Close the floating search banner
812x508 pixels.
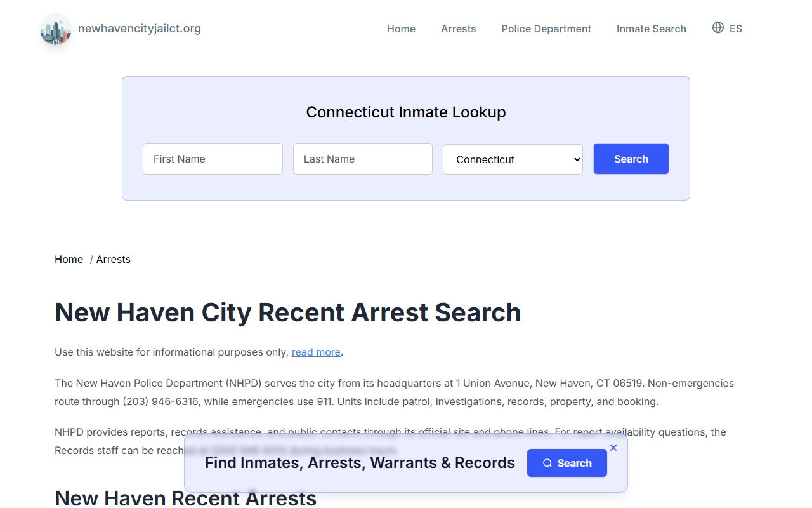click(x=613, y=448)
